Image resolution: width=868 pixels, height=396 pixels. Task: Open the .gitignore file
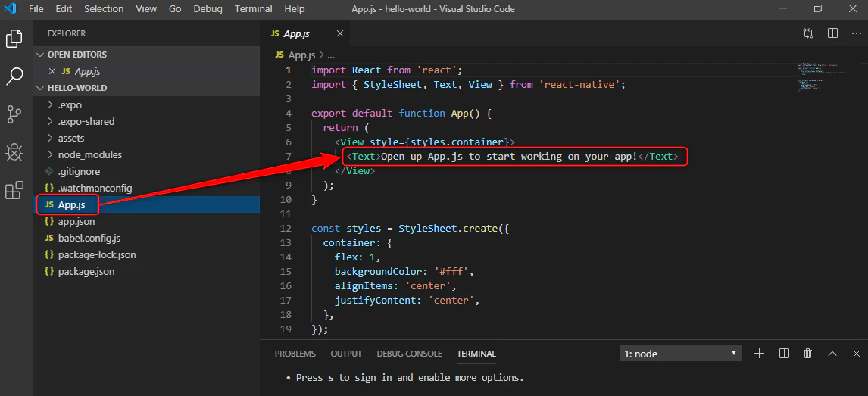tap(146, 171)
